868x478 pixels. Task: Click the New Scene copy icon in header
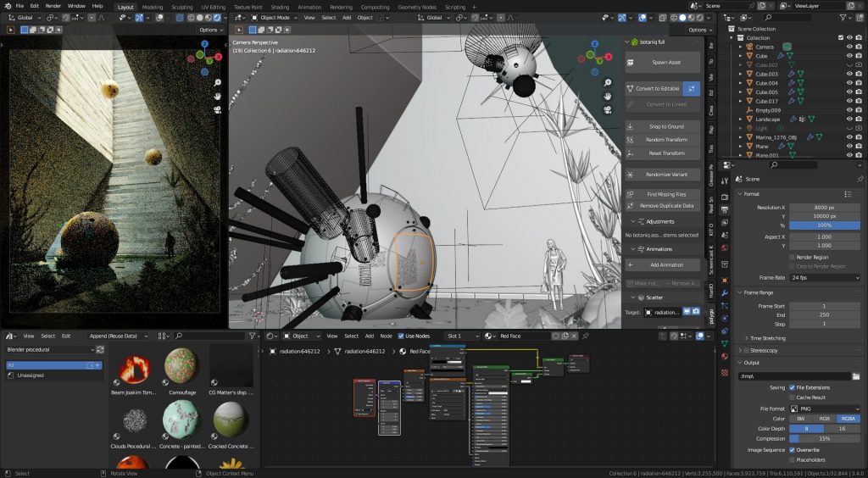click(762, 6)
